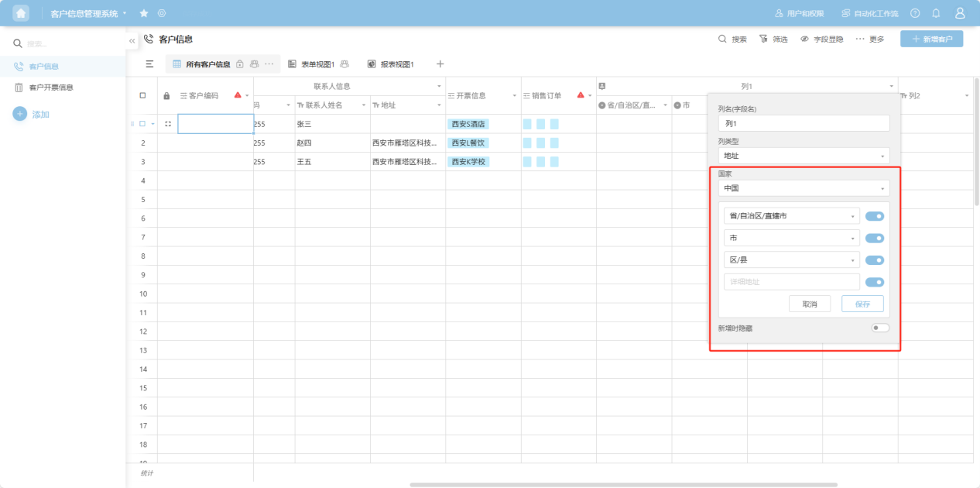Open the 市 dropdown in address settings
This screenshot has height=488, width=980.
(791, 239)
